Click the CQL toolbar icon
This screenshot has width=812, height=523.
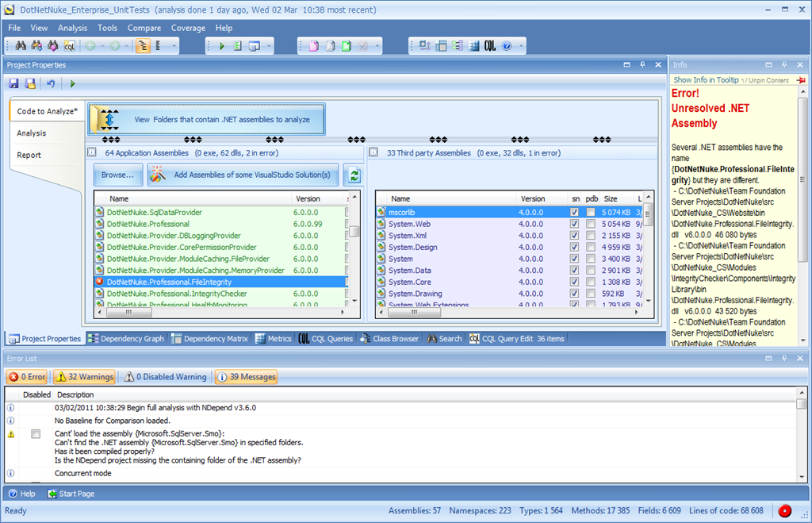coord(490,46)
